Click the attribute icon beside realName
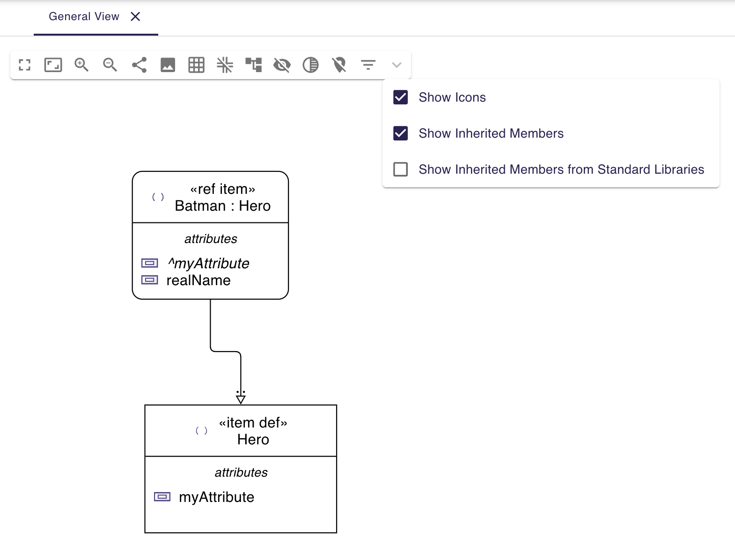Viewport: 735px width, 560px height. (149, 280)
